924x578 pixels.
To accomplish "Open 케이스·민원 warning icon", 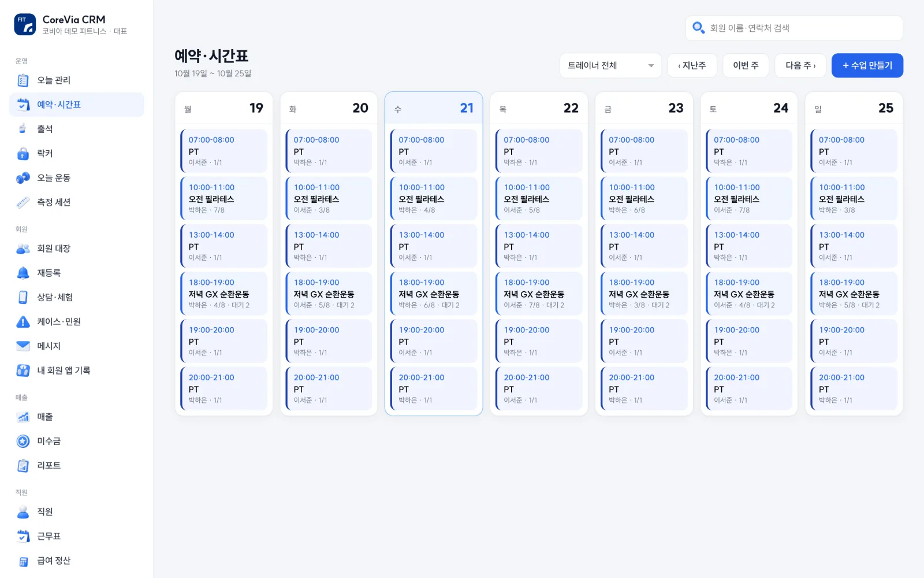I will pyautogui.click(x=23, y=321).
